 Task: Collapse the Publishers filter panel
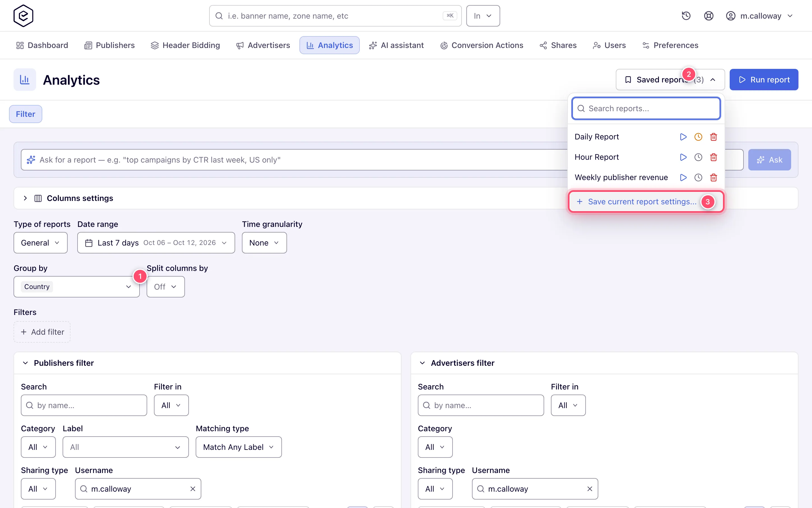pos(25,363)
